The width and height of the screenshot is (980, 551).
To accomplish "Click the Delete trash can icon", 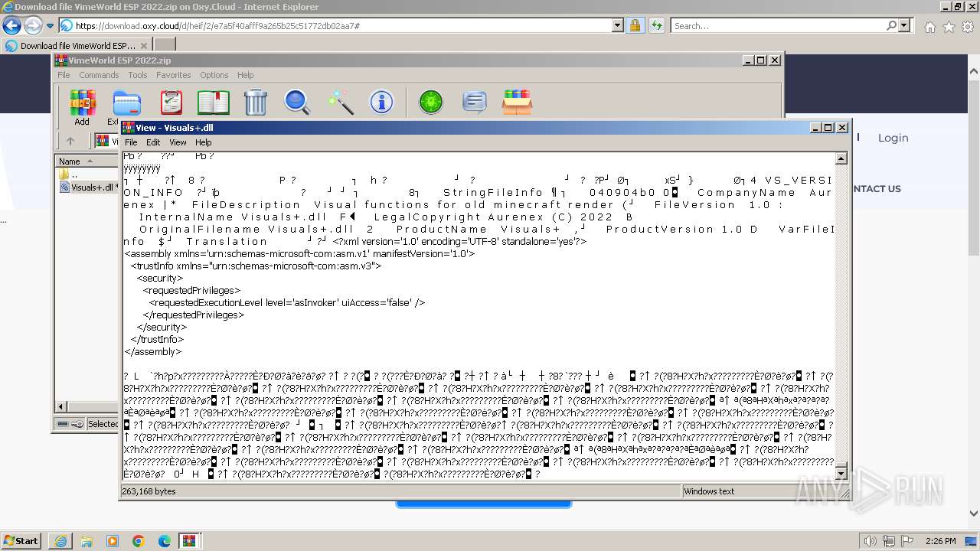I will [x=256, y=102].
